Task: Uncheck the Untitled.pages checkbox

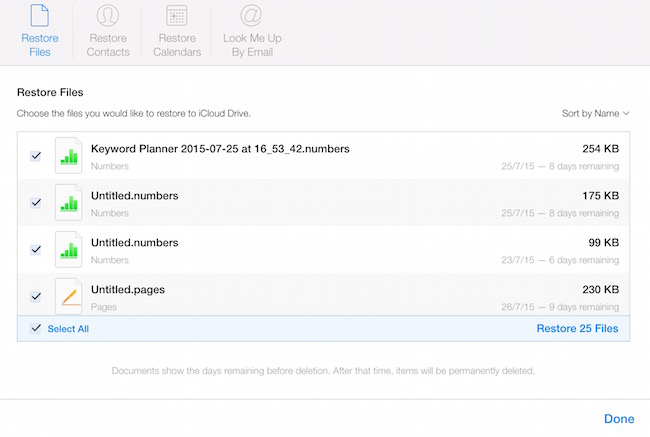Action: [x=36, y=296]
